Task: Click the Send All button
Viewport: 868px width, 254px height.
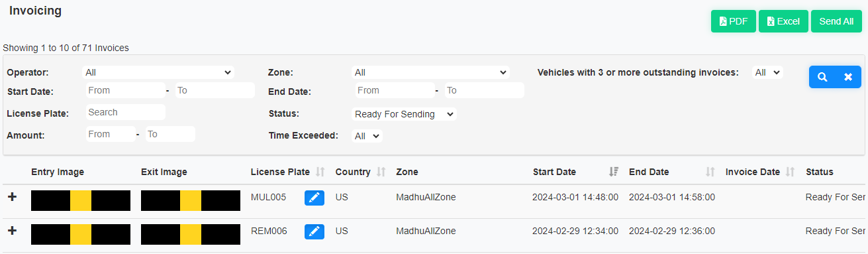Action: pos(836,21)
